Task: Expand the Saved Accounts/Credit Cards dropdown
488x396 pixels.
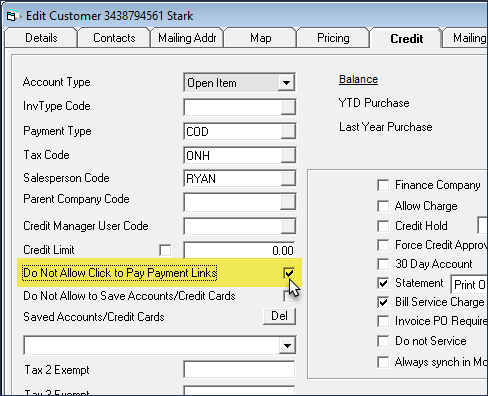Action: coord(287,345)
